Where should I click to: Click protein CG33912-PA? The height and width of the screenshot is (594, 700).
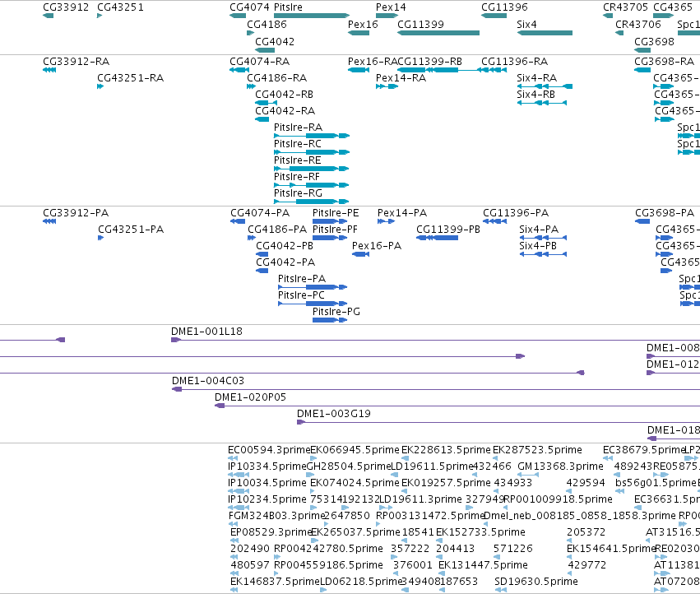(x=49, y=221)
